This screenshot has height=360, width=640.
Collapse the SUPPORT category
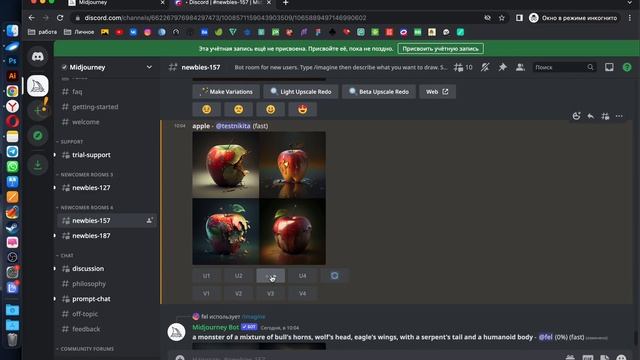click(x=72, y=142)
